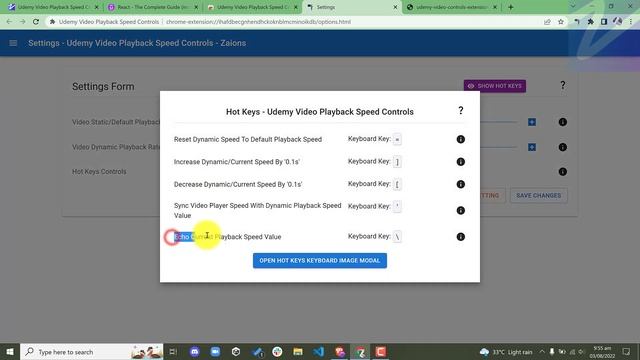Click the 'Hot Keys Controls' label
Image resolution: width=640 pixels, height=360 pixels.
pos(99,171)
